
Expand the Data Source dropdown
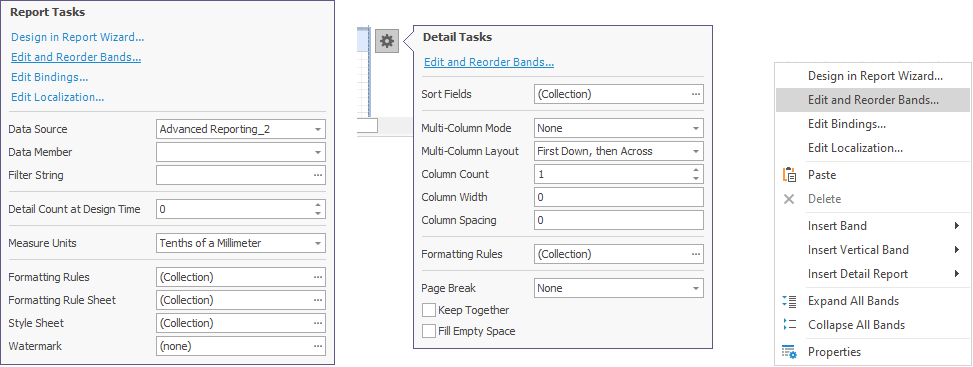[x=318, y=129]
